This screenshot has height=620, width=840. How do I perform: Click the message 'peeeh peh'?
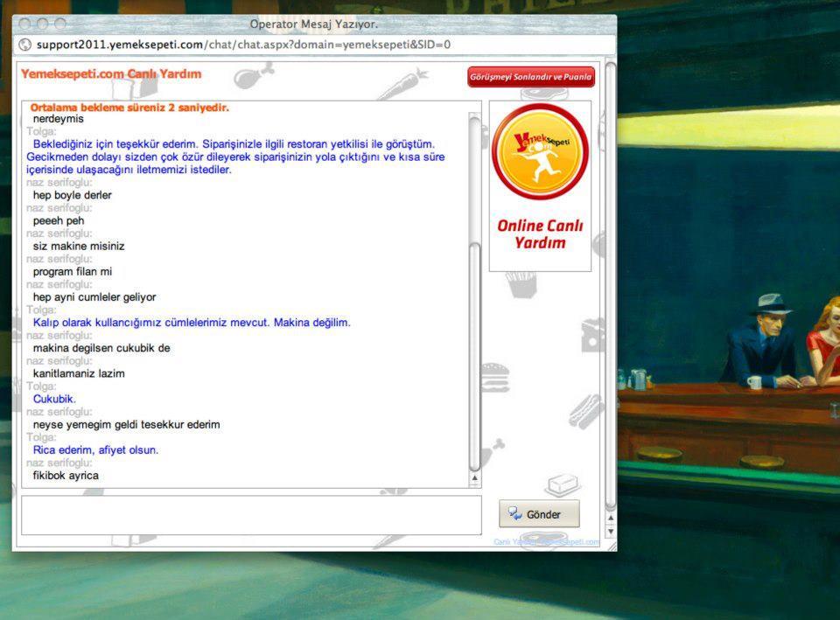pos(59,220)
